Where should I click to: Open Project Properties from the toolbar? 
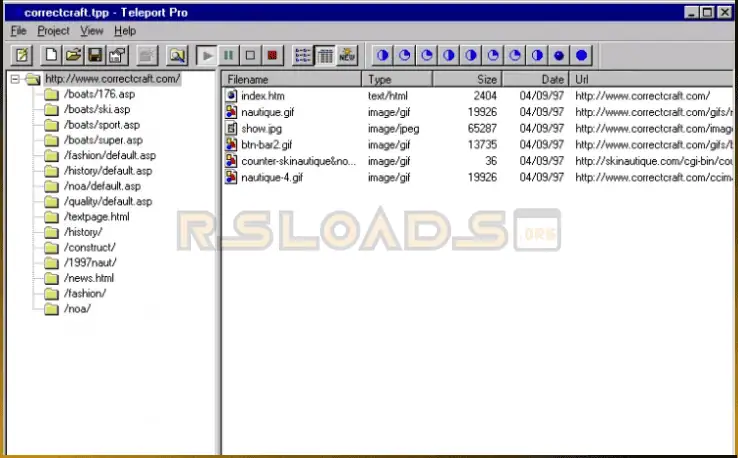click(x=117, y=55)
